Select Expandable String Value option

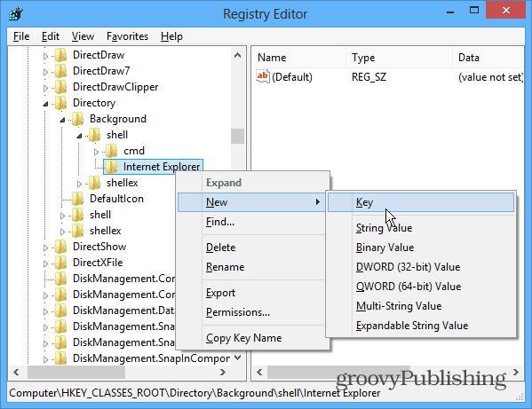[421, 326]
